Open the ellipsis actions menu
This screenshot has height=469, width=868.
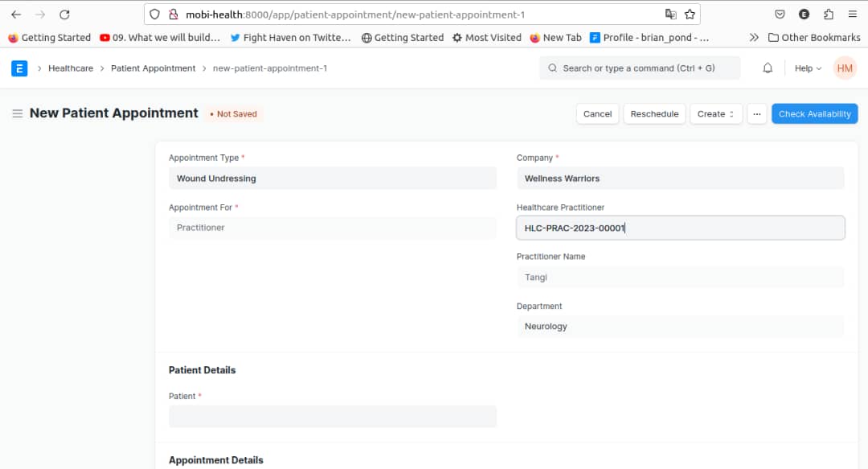coord(756,113)
